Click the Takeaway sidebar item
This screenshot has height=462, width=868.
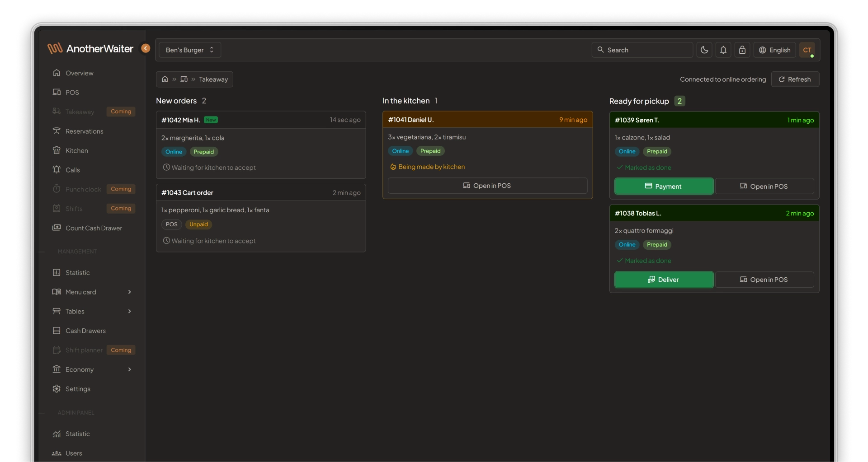(94, 112)
